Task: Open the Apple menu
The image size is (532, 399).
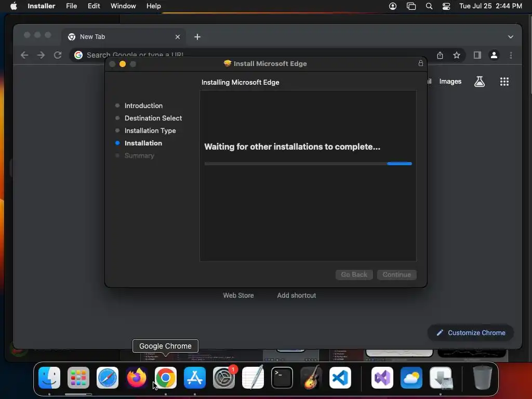Action: (x=14, y=6)
